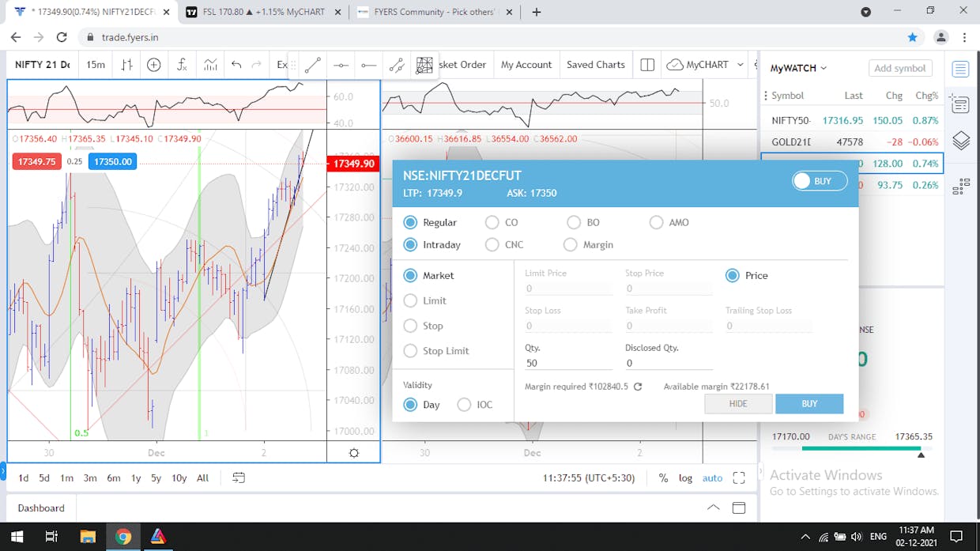The width and height of the screenshot is (980, 551).
Task: Open the 15m timeframe selector
Action: [96, 65]
